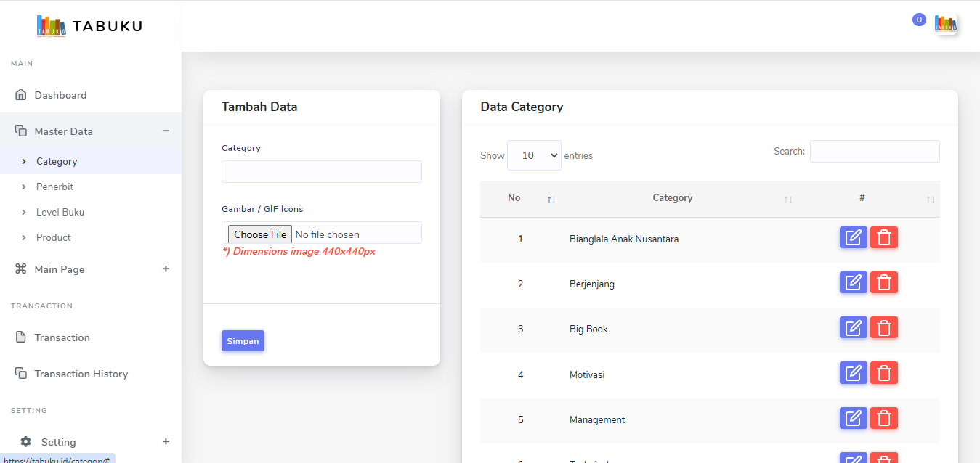
Task: Expand the Setting menu section
Action: pyautogui.click(x=166, y=442)
